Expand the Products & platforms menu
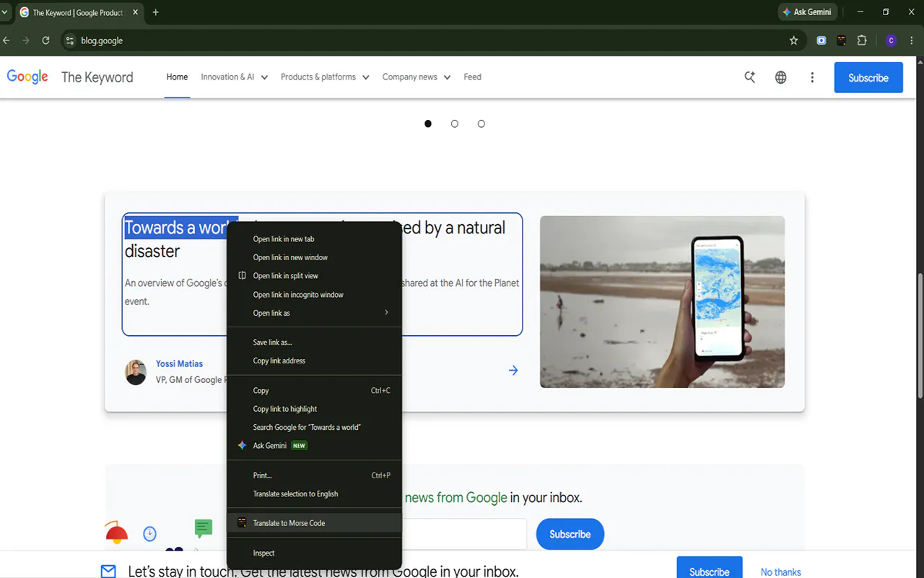This screenshot has width=924, height=578. pyautogui.click(x=325, y=77)
